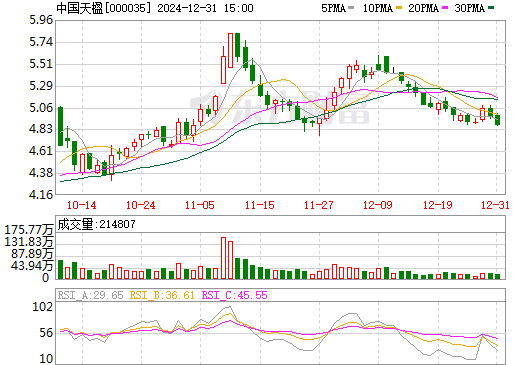Click the 5.29 price axis label
This screenshot has width=520, height=365.
click(41, 86)
